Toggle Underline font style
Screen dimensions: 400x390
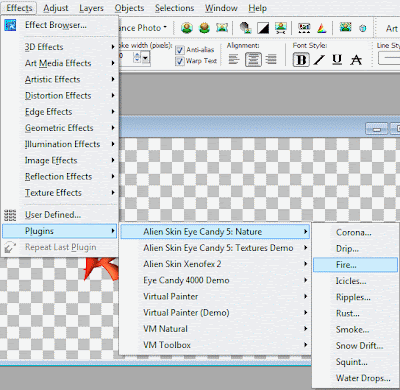pos(337,60)
